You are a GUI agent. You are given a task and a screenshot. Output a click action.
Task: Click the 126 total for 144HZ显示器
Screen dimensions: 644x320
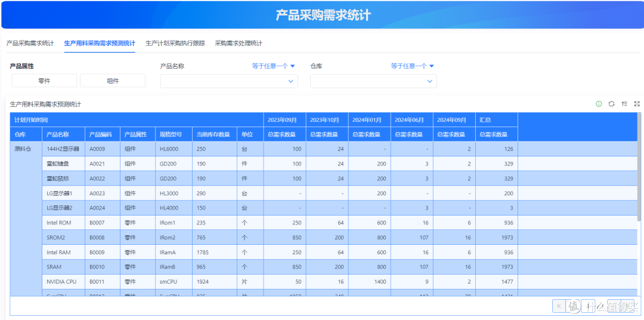click(x=497, y=149)
